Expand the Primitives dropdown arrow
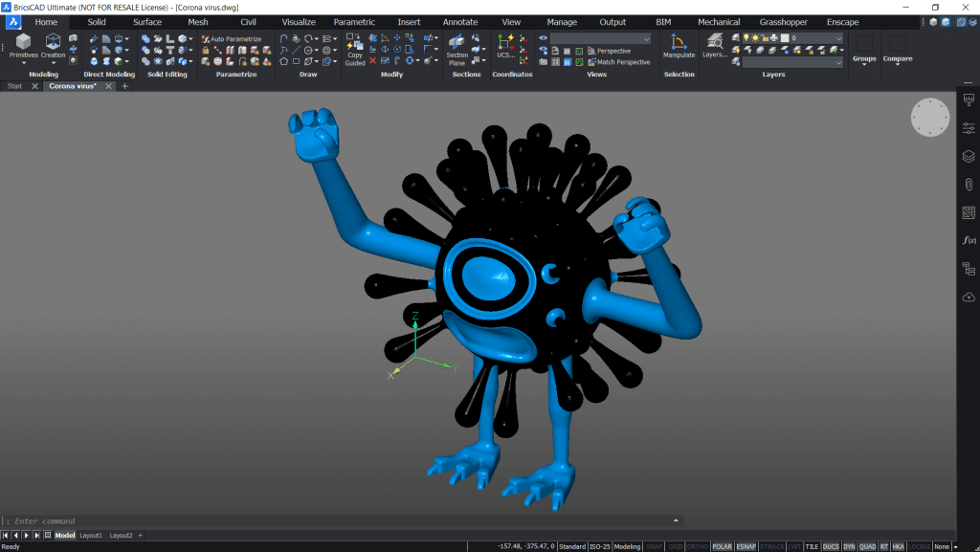The width and height of the screenshot is (980, 552). [22, 63]
